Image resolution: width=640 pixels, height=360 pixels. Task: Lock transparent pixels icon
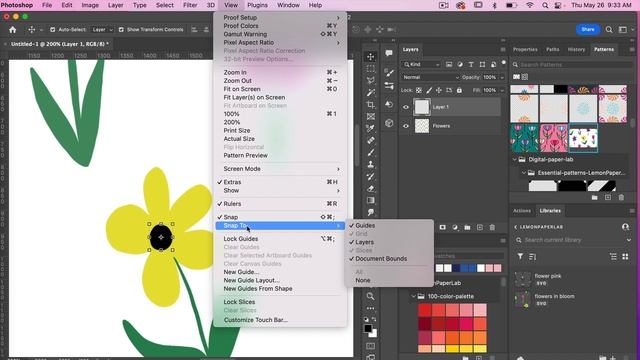(419, 90)
